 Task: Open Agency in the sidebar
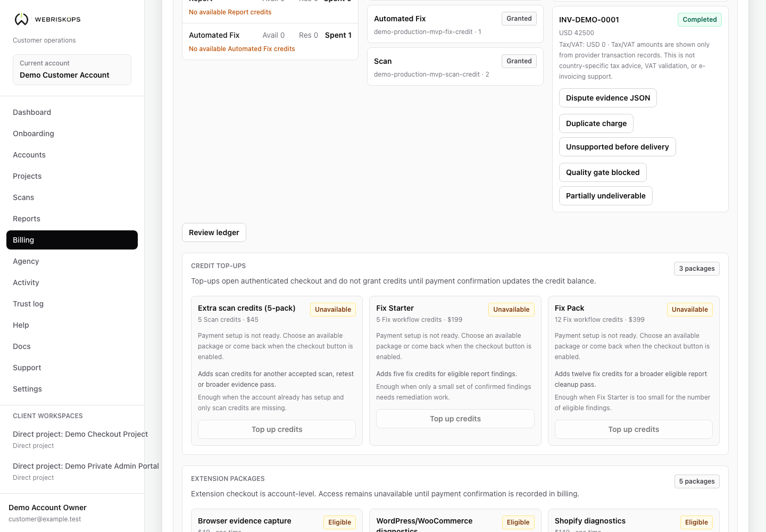pos(72,261)
